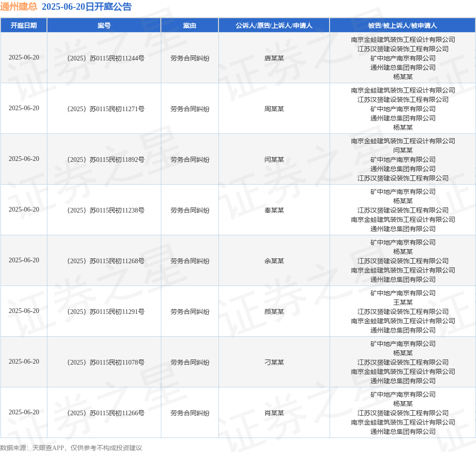Click 南京金蛙建筑装饰工程设计有限公司 in the 唐某某 row
The height and width of the screenshot is (452, 476).
coord(403,40)
